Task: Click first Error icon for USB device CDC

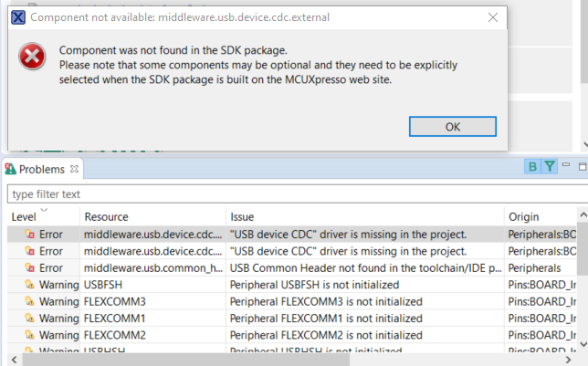Action: click(30, 234)
